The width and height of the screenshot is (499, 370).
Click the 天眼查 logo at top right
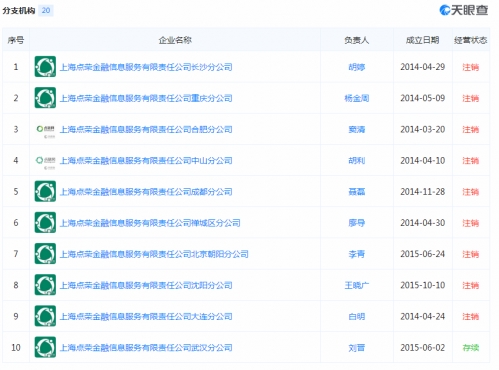(x=464, y=10)
